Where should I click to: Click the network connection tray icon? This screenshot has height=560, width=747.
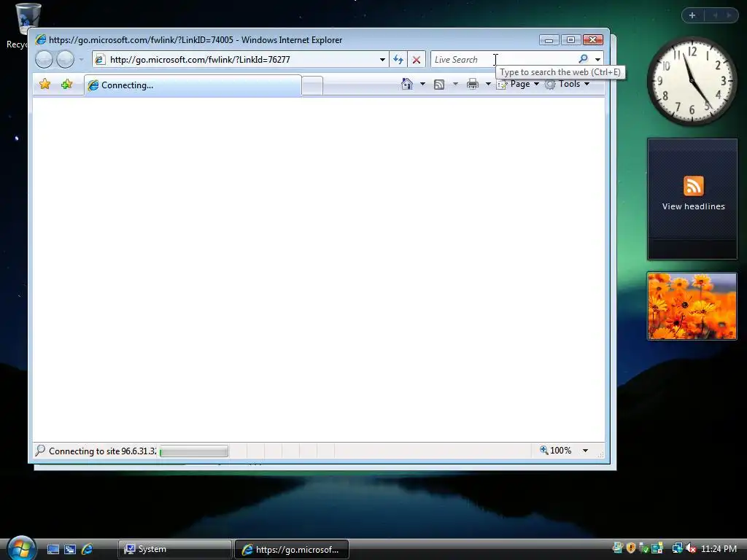click(x=677, y=548)
